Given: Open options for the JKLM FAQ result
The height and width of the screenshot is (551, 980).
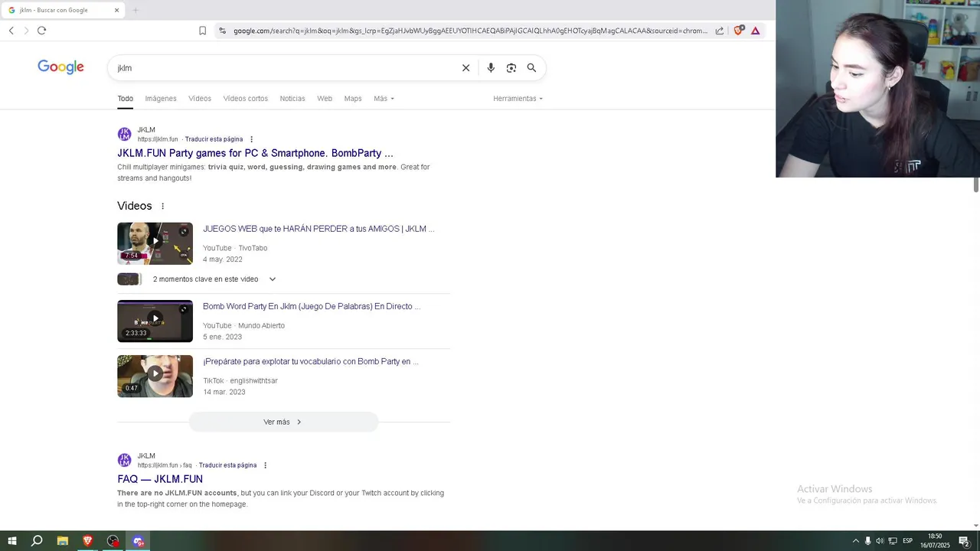Looking at the screenshot, I should click(x=265, y=465).
